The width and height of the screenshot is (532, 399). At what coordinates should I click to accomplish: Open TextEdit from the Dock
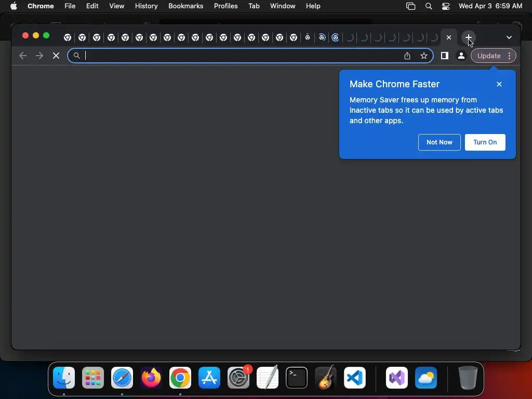[268, 378]
